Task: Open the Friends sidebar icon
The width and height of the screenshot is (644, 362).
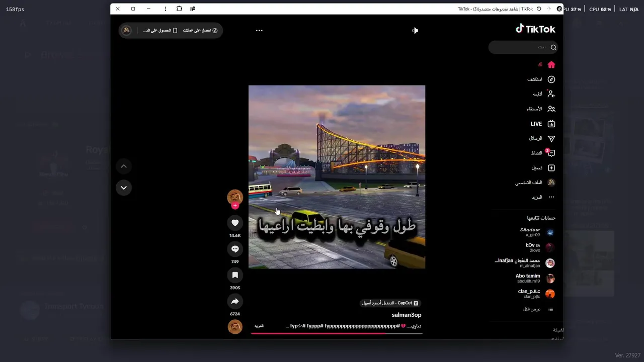Action: [x=551, y=109]
